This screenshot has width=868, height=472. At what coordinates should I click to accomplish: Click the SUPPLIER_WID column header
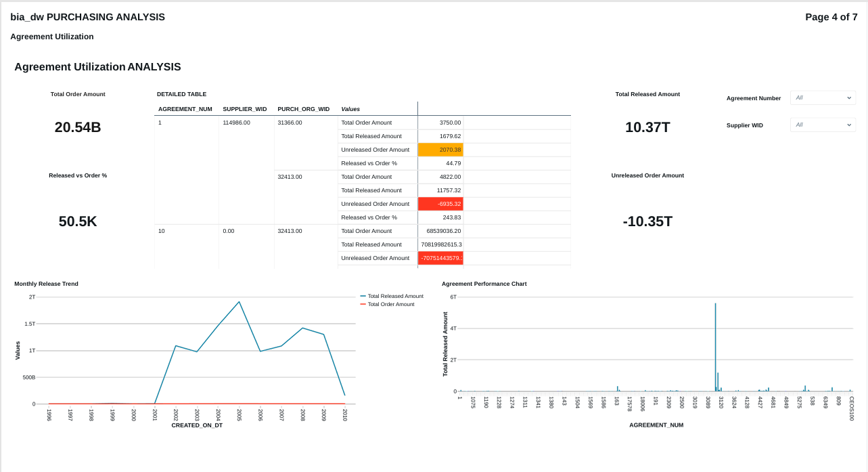[244, 109]
